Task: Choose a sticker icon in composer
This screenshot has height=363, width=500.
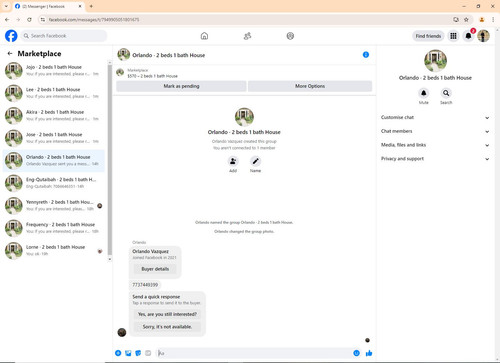Action: tap(138, 353)
